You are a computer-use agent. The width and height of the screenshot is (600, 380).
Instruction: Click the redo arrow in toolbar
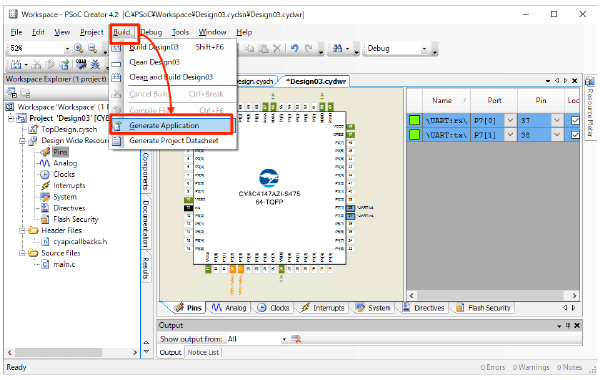click(308, 48)
